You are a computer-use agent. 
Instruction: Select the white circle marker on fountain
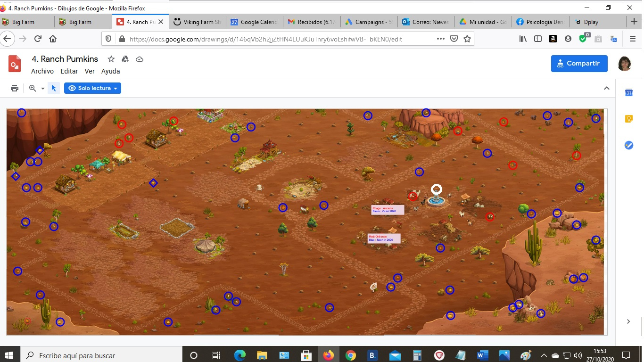pos(437,189)
